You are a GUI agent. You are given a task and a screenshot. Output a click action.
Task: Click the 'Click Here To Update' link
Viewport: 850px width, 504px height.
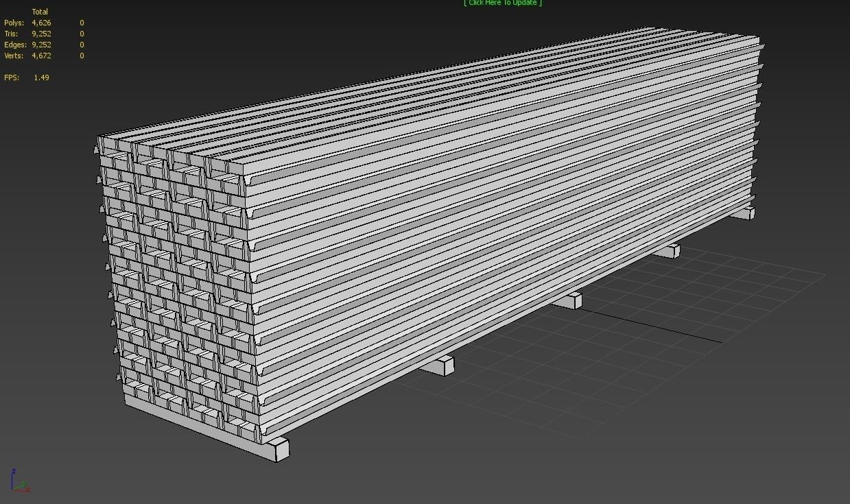pyautogui.click(x=503, y=3)
